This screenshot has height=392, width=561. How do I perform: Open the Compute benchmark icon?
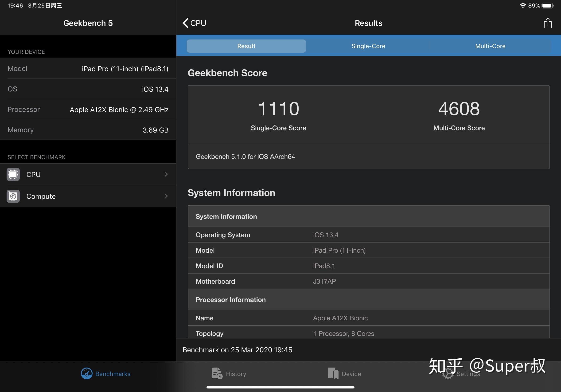coord(13,196)
